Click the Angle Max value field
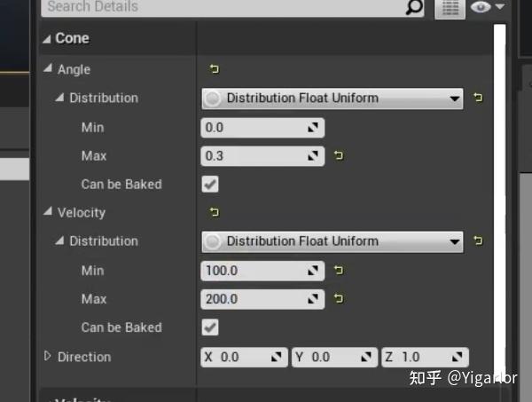Screen dimensions: 532x402 (x=255, y=156)
